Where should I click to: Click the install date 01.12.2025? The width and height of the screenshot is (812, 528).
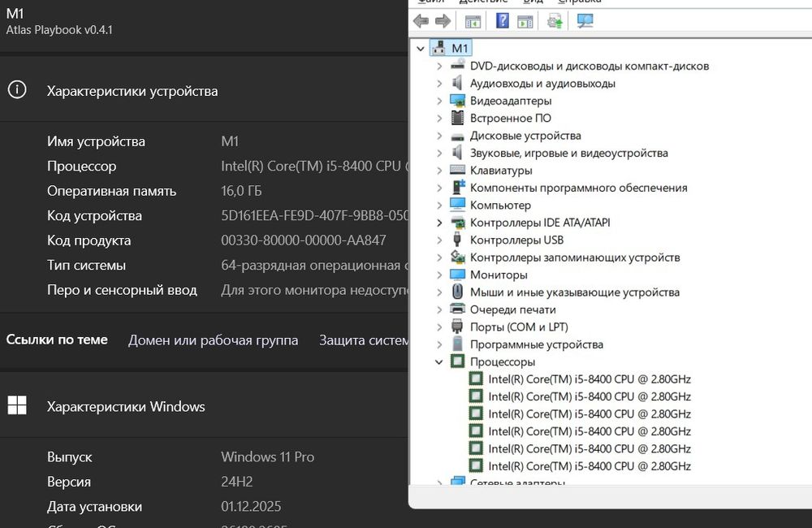(251, 506)
